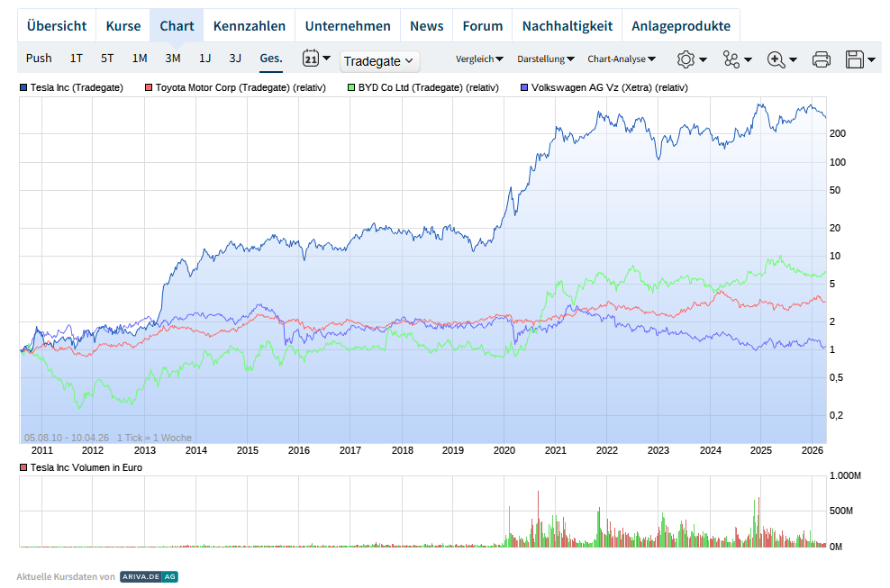Select the Chart tab
The width and height of the screenshot is (890, 588).
click(x=177, y=26)
